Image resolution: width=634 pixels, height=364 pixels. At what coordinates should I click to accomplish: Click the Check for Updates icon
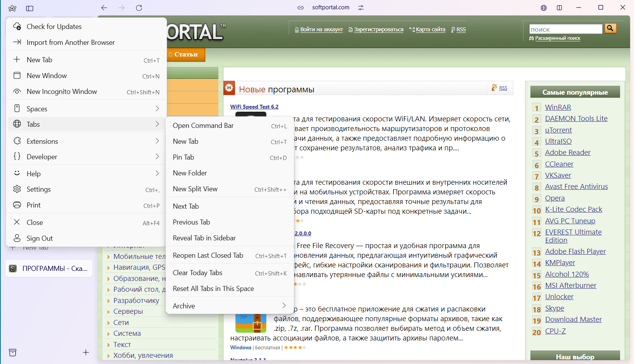click(17, 26)
